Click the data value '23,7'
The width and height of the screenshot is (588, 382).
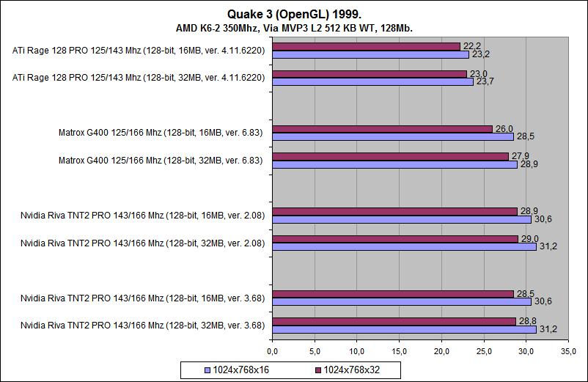485,81
